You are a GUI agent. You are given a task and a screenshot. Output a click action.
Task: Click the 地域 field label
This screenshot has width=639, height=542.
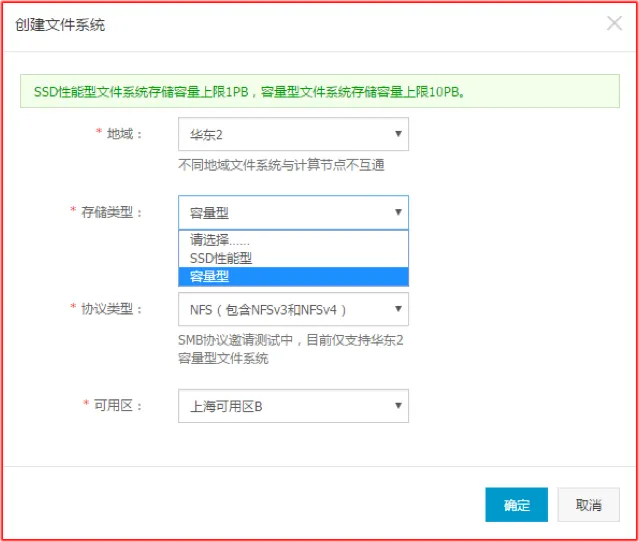pos(123,134)
